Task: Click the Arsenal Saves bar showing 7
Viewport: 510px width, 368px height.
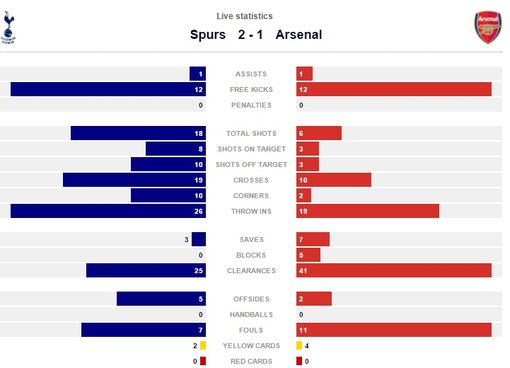Action: click(313, 239)
